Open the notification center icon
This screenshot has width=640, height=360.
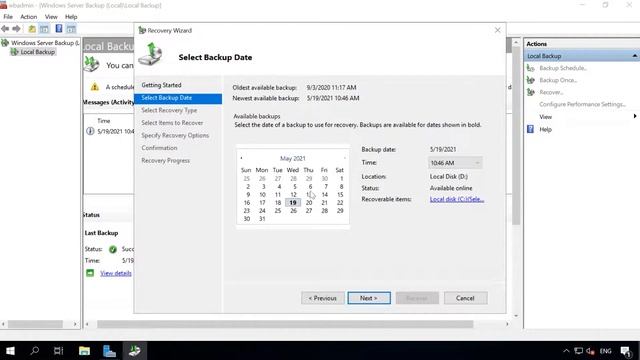(x=626, y=351)
